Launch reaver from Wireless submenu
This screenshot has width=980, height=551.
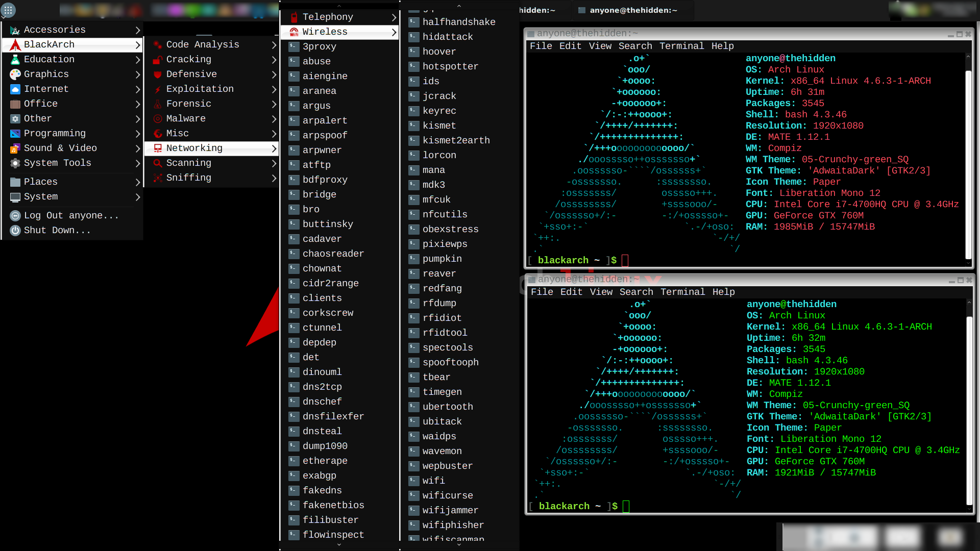coord(439,274)
